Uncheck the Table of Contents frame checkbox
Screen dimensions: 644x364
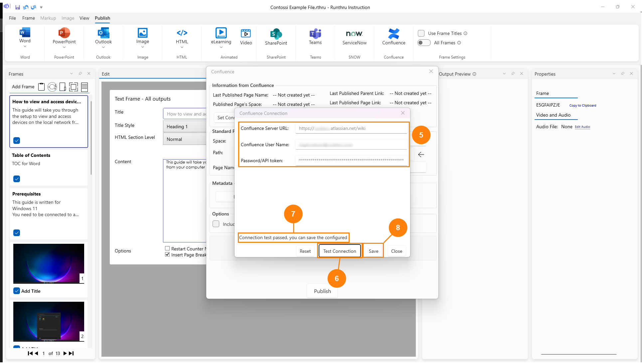pos(17,179)
